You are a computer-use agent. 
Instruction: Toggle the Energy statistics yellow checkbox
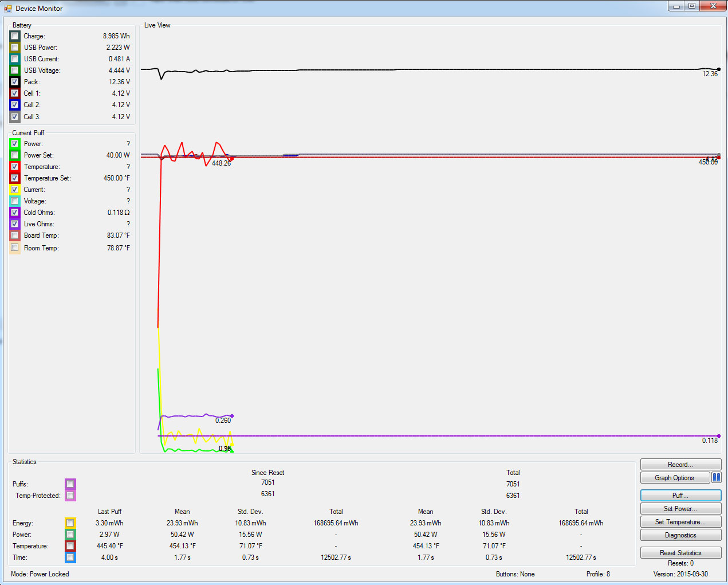(70, 523)
